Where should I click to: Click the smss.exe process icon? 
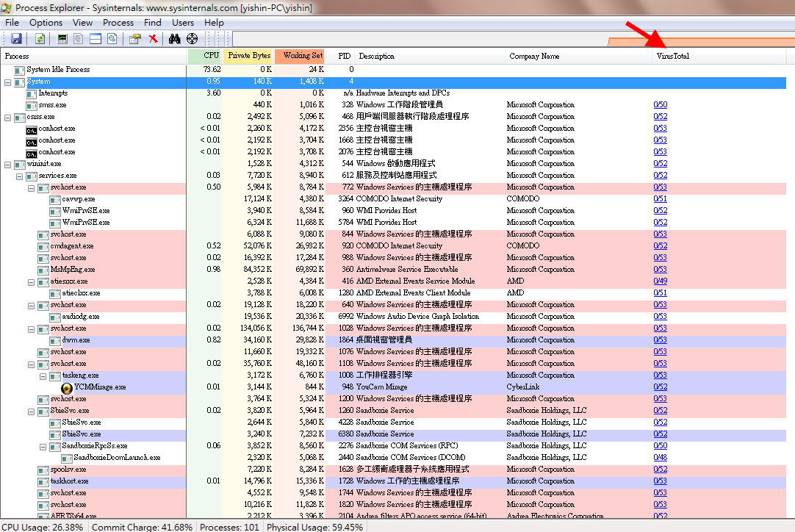(x=31, y=106)
